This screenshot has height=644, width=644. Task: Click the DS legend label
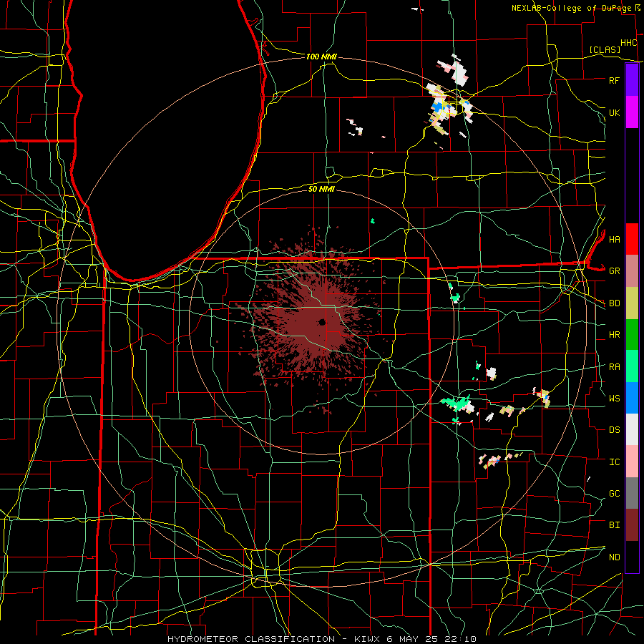[614, 430]
